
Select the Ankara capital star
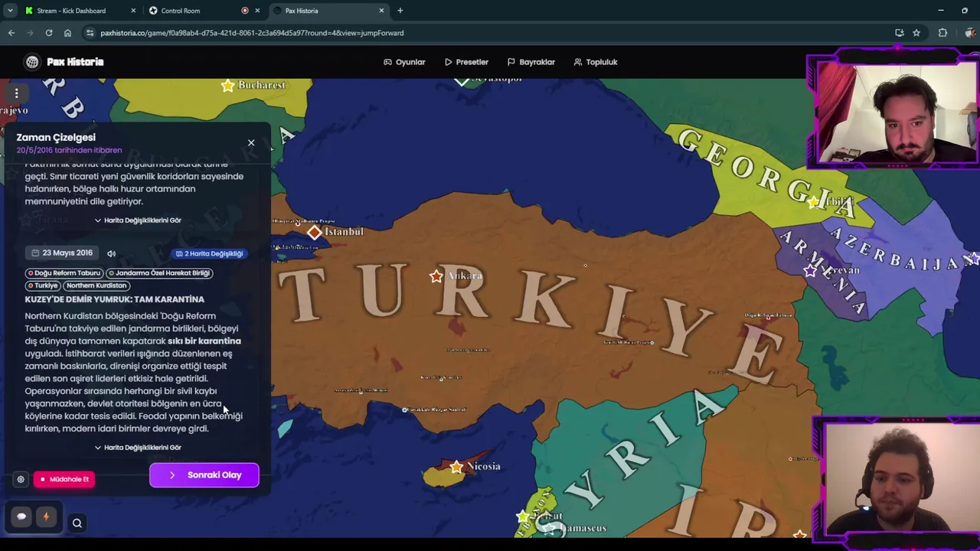(x=436, y=275)
